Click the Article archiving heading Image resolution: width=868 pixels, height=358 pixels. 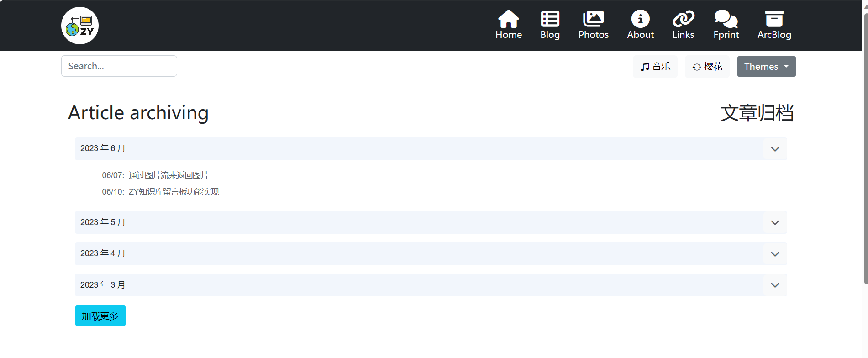tap(138, 113)
